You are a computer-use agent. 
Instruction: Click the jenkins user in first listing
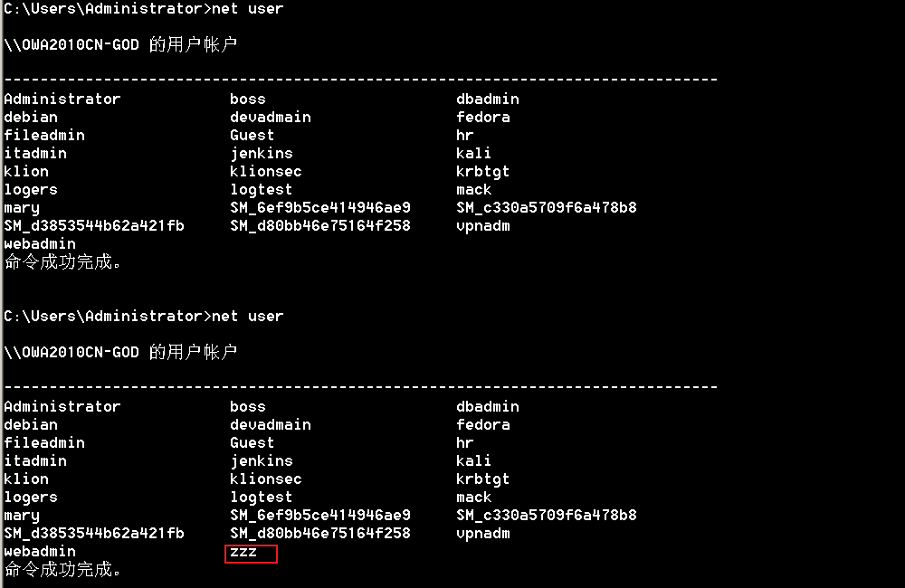coord(261,154)
